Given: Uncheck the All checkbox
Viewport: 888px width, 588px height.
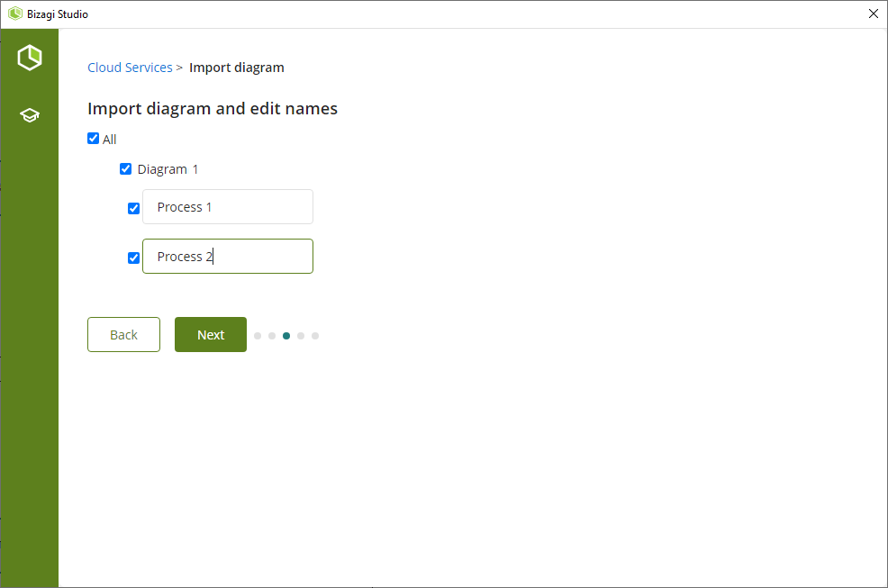Looking at the screenshot, I should [93, 139].
